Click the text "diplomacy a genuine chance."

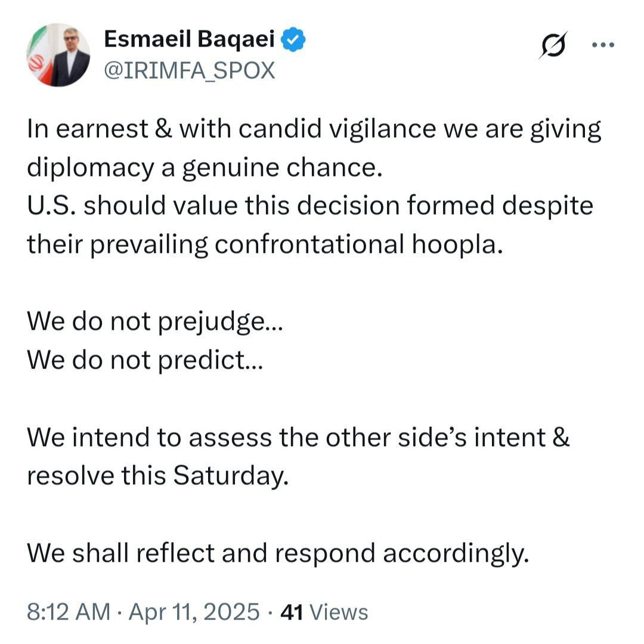(203, 168)
